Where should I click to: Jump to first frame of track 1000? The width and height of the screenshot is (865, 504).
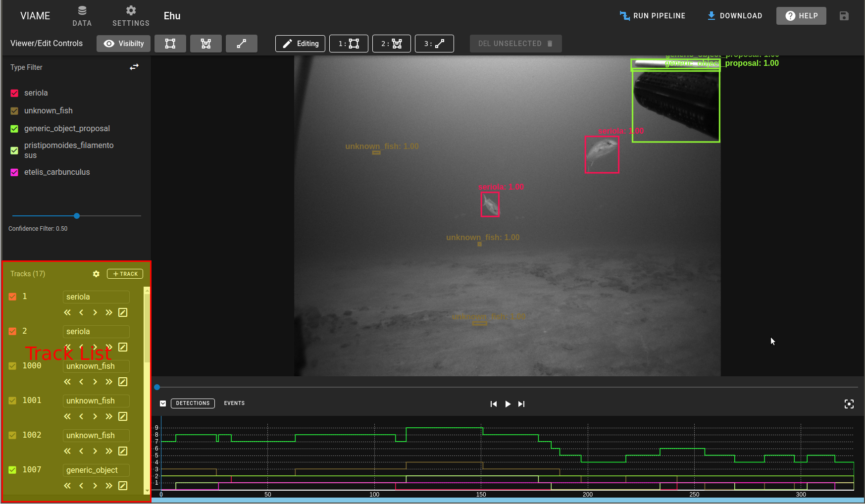tap(67, 382)
